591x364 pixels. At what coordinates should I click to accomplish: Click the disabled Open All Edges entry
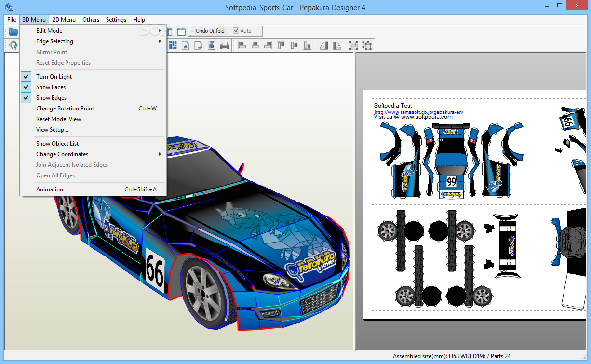(x=93, y=175)
